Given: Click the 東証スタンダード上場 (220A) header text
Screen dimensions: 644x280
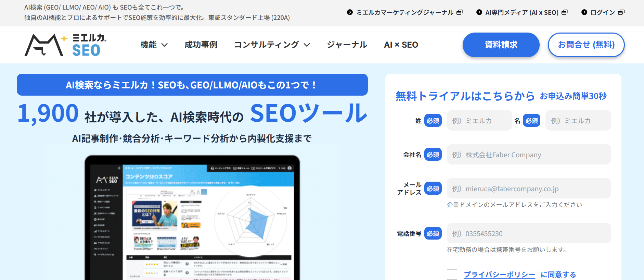Looking at the screenshot, I should pyautogui.click(x=249, y=17).
